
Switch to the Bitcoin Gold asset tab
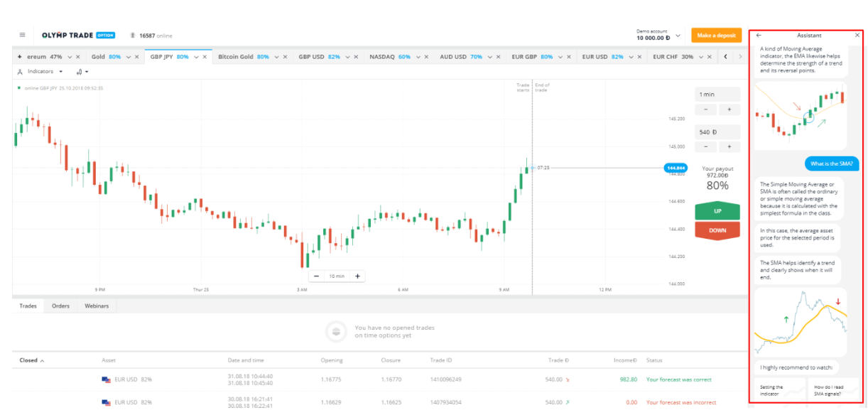click(244, 57)
